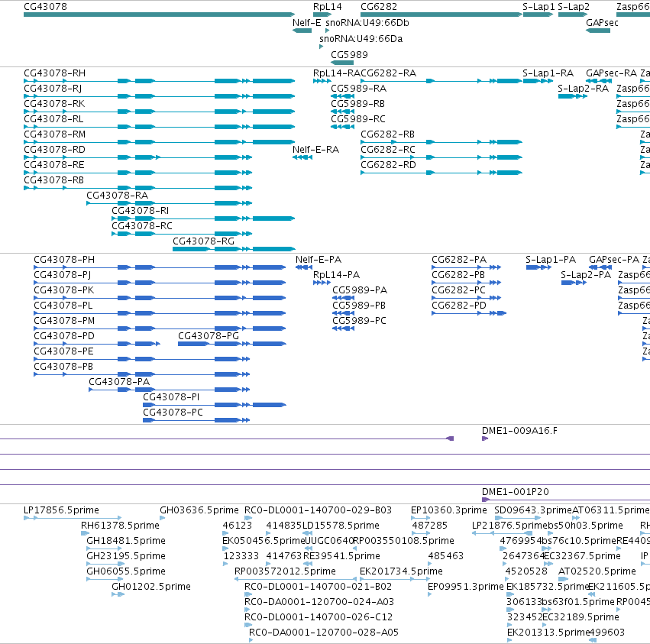The width and height of the screenshot is (650, 644).
Task: Click the GAPsec gene label
Action: [602, 23]
